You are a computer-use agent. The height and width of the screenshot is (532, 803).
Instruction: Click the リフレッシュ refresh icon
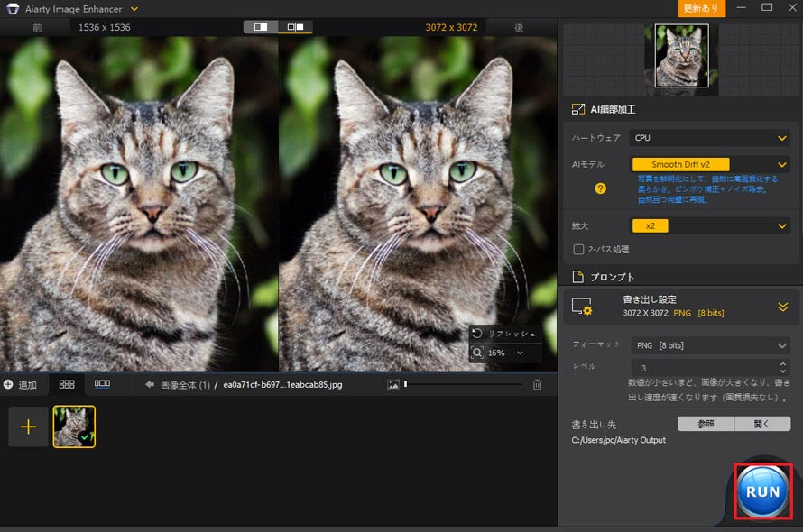[x=477, y=334]
